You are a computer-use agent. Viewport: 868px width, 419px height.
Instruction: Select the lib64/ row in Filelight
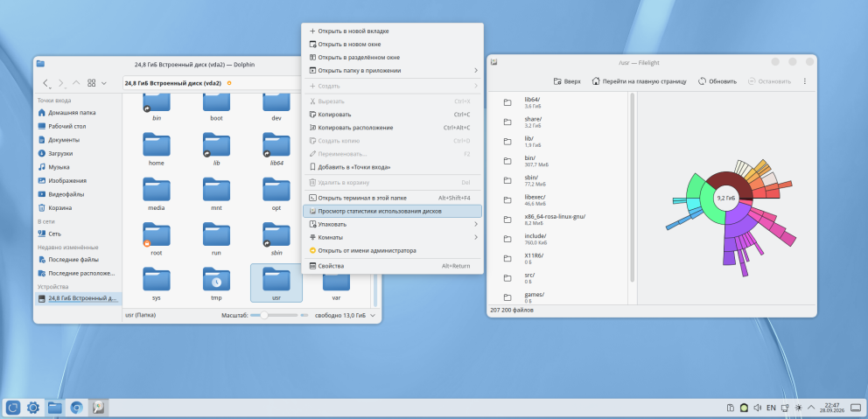[558, 101]
